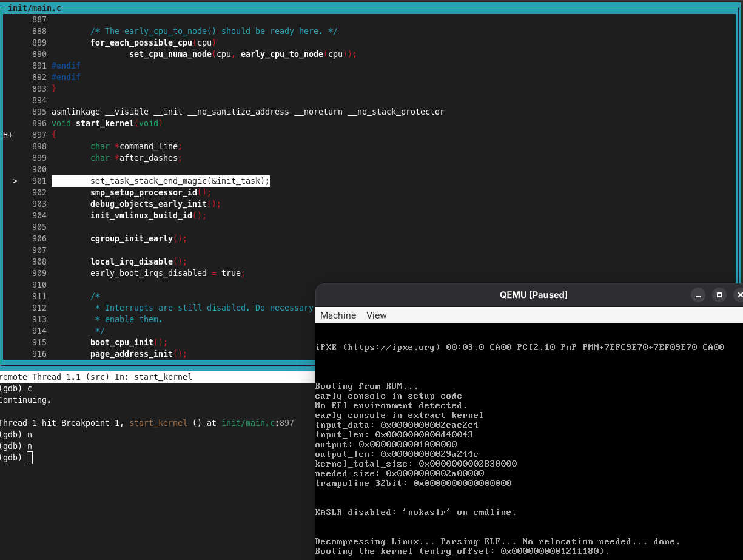Click the QEMU [Paused] title bar

coord(533,295)
